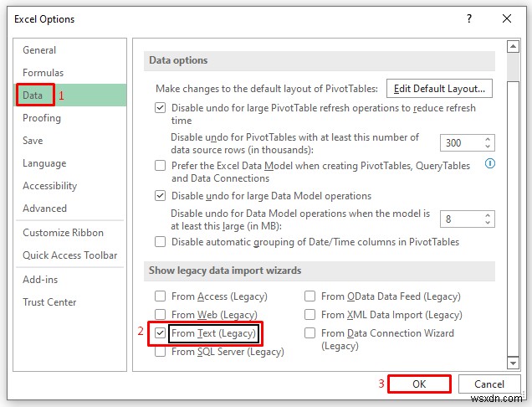
Task: Increase the Data Model size value 8
Action: coord(488,215)
